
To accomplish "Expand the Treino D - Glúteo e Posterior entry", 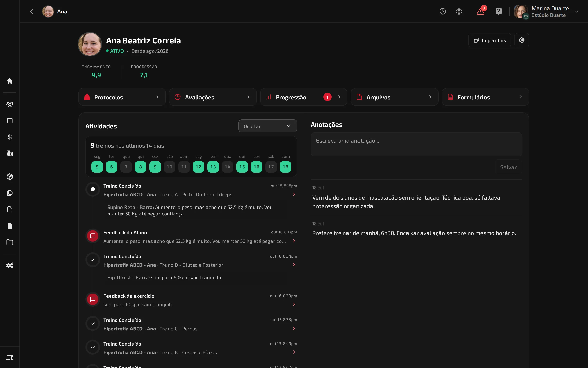I will (294, 265).
